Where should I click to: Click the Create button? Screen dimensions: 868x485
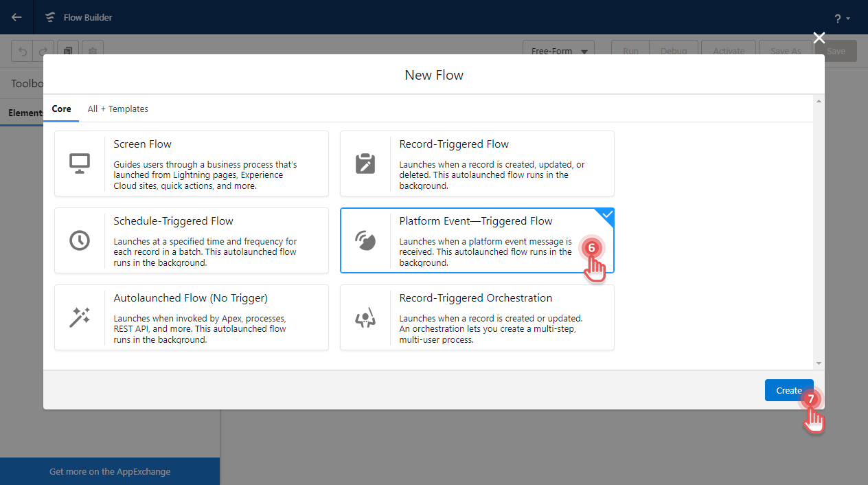(x=788, y=390)
